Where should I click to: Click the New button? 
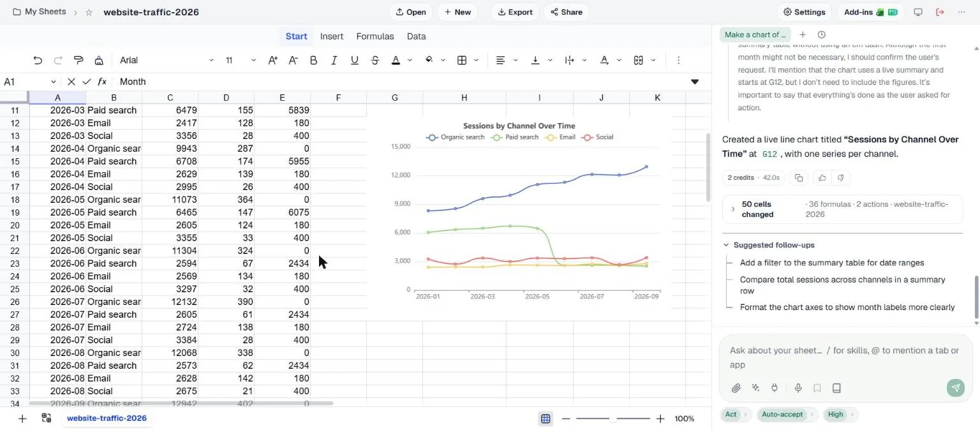(457, 12)
